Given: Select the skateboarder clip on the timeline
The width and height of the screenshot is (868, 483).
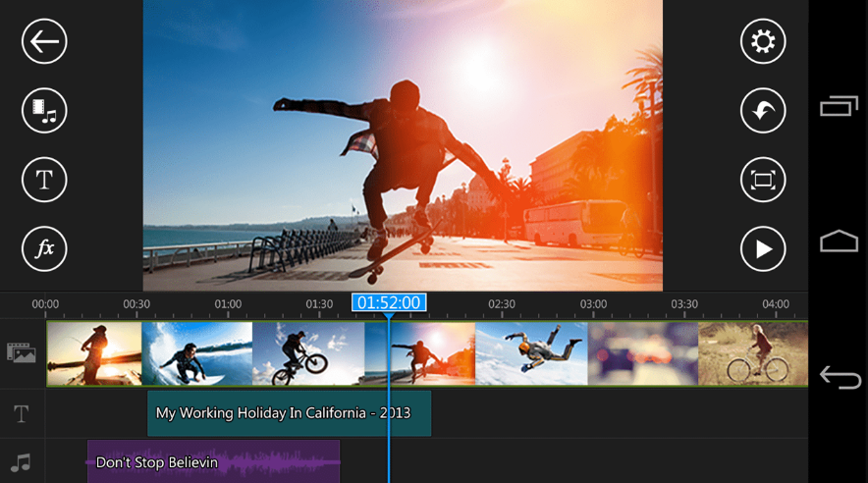Looking at the screenshot, I should [420, 354].
